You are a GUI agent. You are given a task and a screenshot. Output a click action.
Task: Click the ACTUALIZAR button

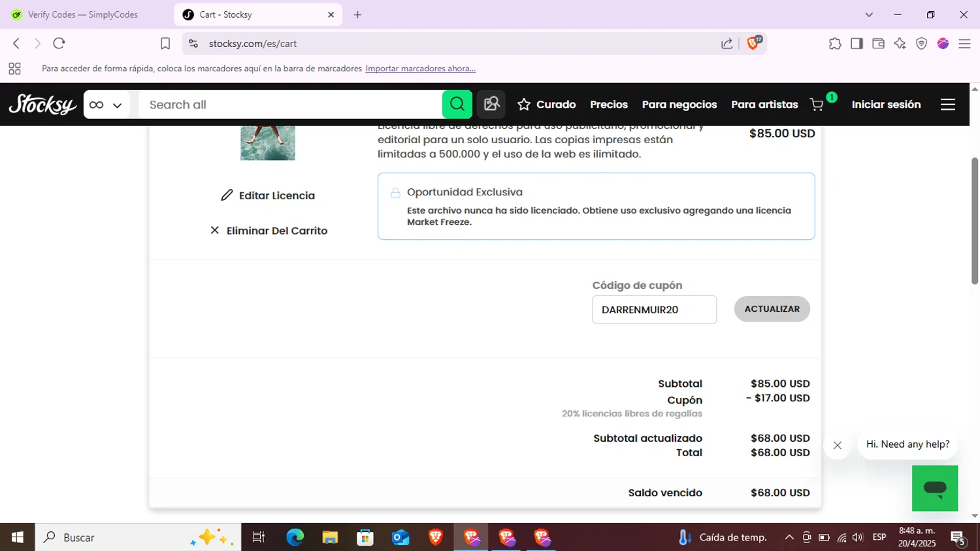pos(772,309)
